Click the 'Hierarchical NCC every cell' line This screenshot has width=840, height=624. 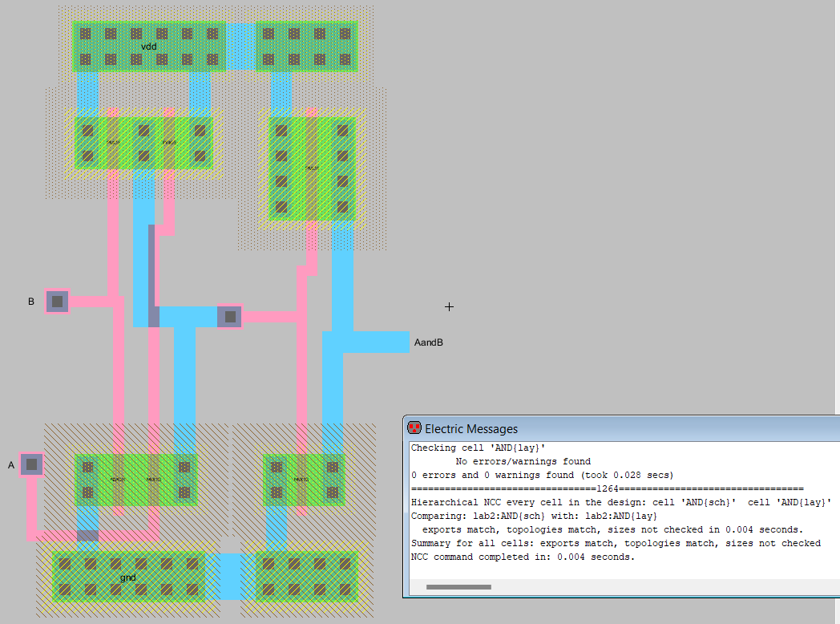tap(621, 502)
